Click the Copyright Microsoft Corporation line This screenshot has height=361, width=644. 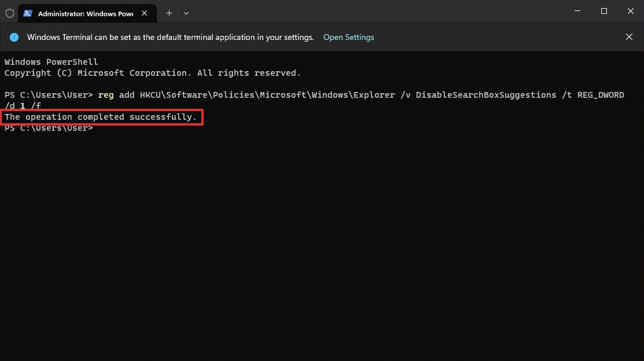152,73
